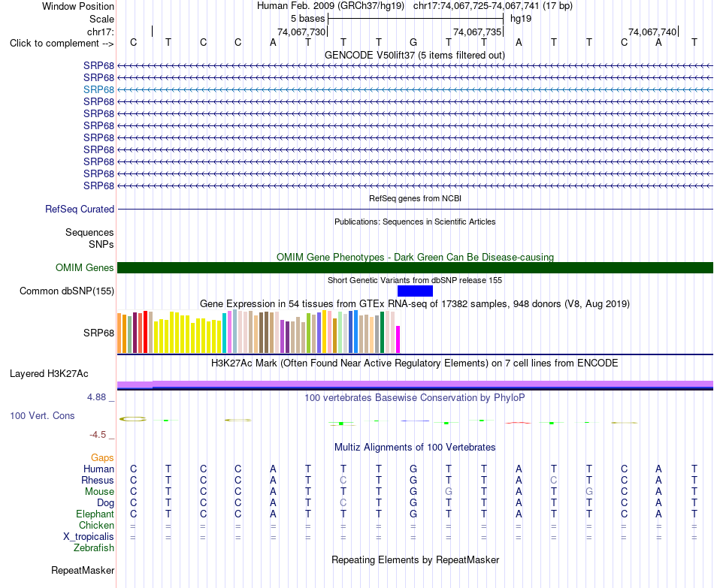Click the Multiz Alignments of 100 Vertebrates title
Viewport: 714px width, 588px height.
click(x=415, y=447)
